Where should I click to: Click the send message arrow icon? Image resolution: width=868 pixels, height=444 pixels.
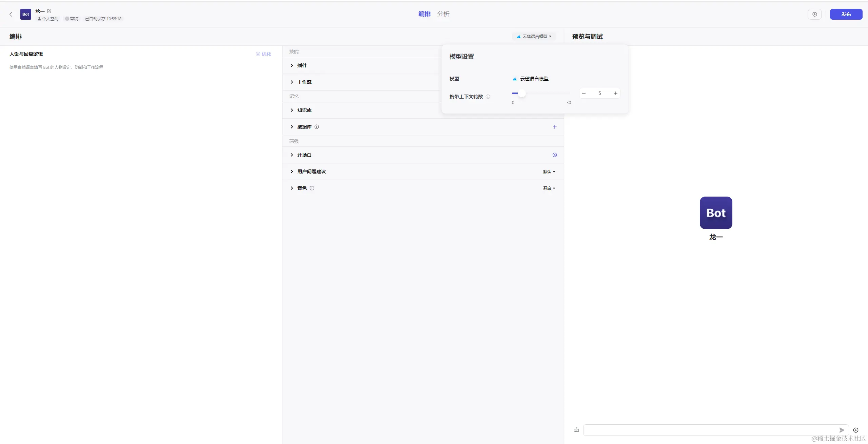[842, 430]
